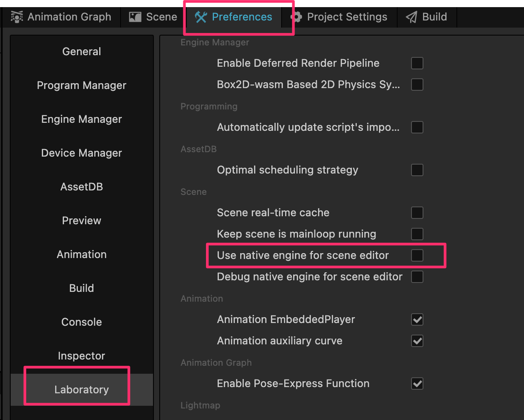Click the 'Lightmap' section heading
The height and width of the screenshot is (420, 524).
(200, 405)
